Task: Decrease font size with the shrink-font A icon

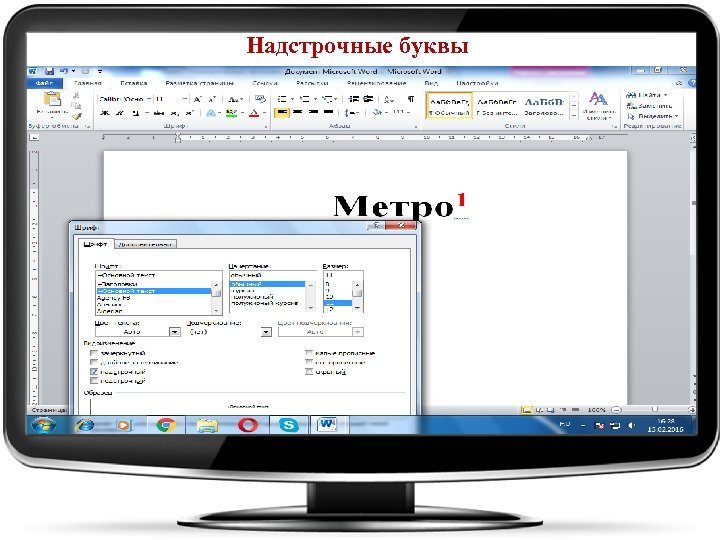Action: [x=212, y=99]
